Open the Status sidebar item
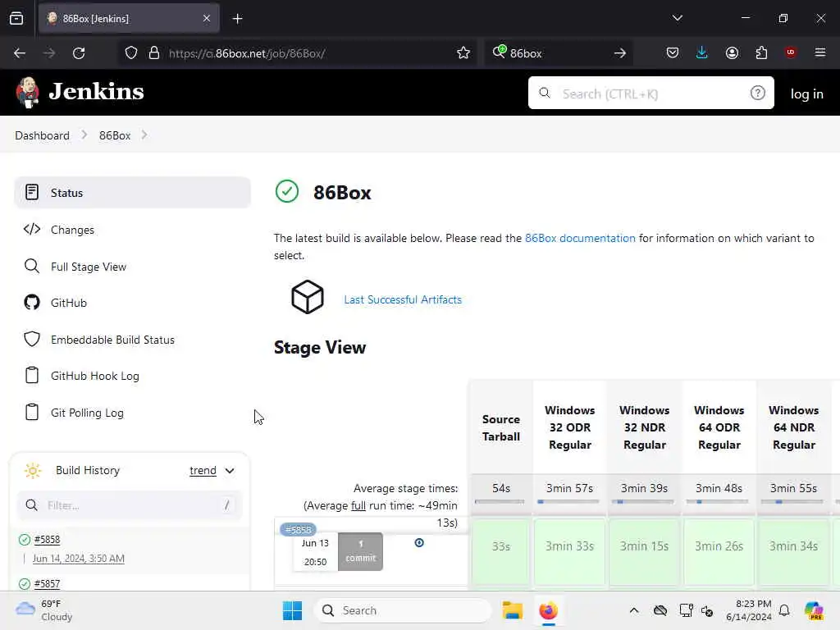Image resolution: width=840 pixels, height=630 pixels. coord(132,192)
